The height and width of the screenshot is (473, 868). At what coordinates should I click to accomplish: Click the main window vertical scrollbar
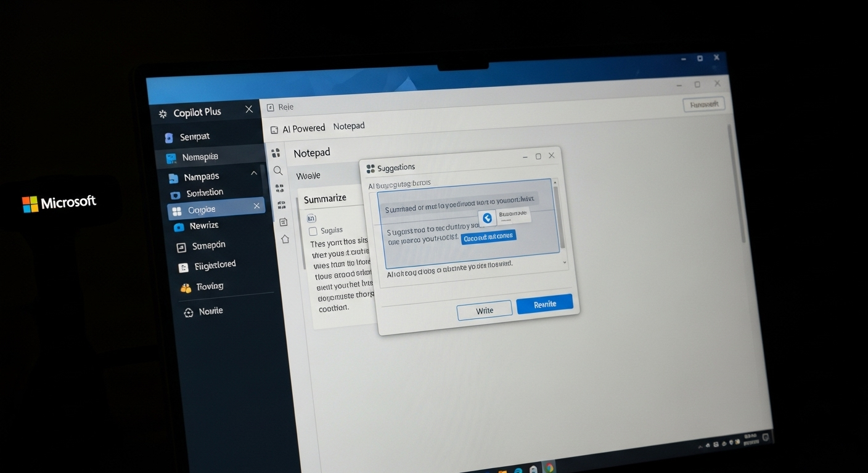click(x=737, y=185)
